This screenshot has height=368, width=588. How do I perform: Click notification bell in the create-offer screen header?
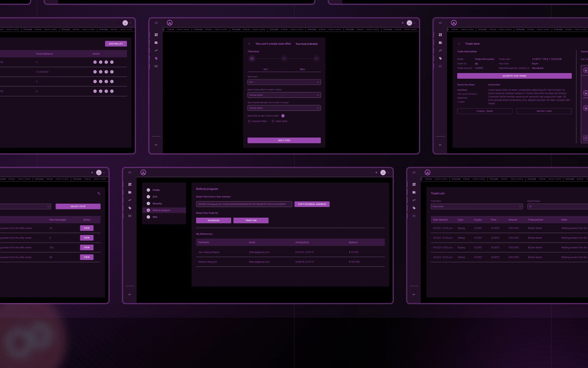point(402,23)
